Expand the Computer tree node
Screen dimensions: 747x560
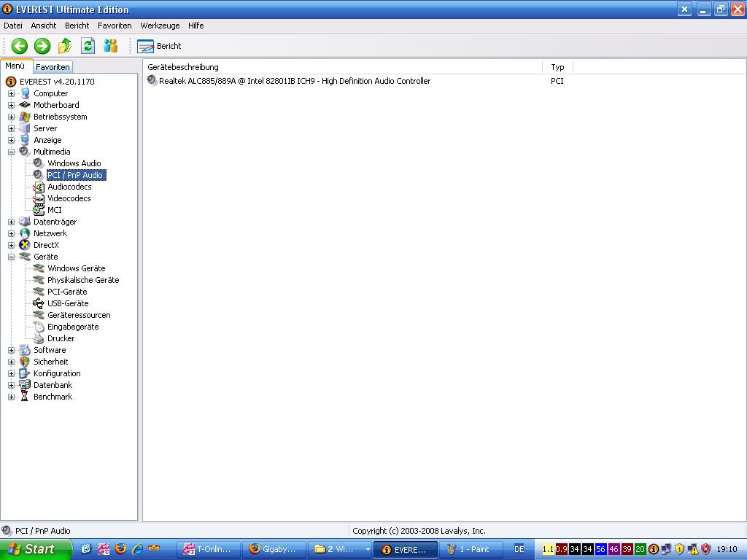[12, 94]
